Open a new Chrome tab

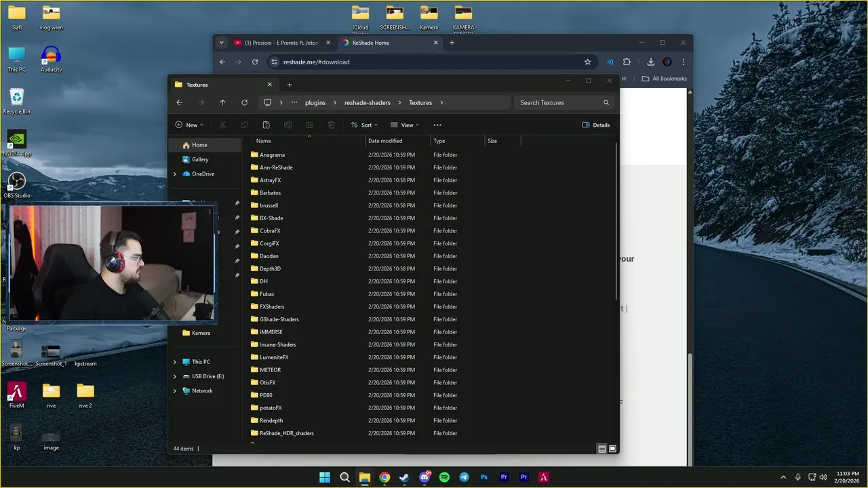point(452,43)
